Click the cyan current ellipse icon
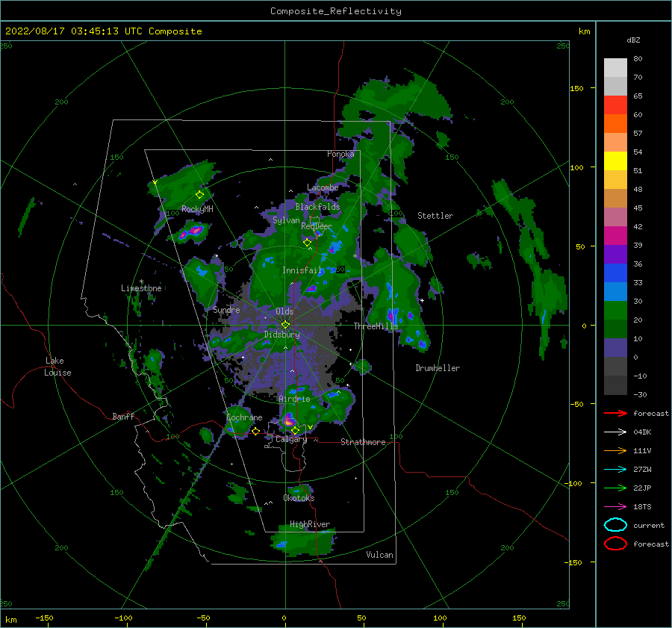672x628 pixels. [615, 525]
